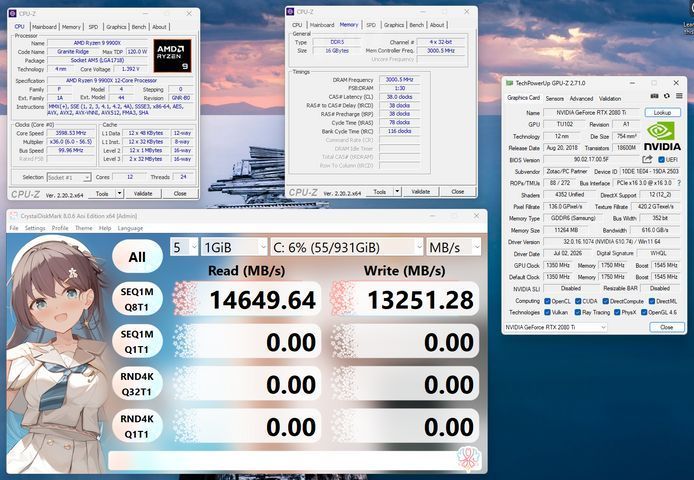The image size is (694, 480).
Task: Open Settings menu in CrystalDiskMark
Action: tap(35, 228)
